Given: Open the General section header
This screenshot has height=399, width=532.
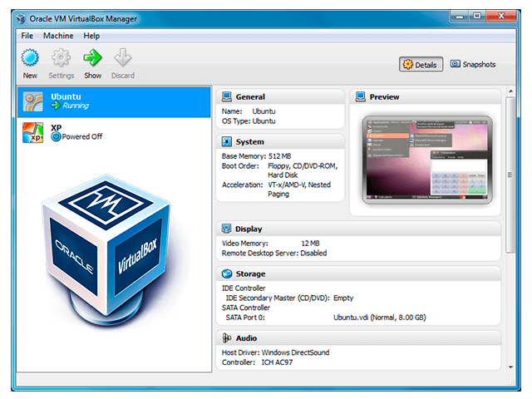Looking at the screenshot, I should 280,97.
